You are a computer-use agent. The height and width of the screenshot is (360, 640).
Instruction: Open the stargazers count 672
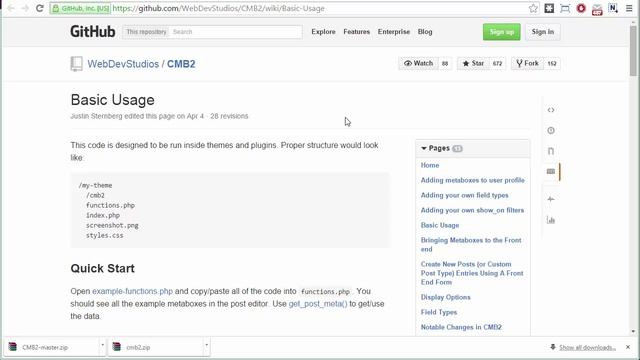(497, 63)
